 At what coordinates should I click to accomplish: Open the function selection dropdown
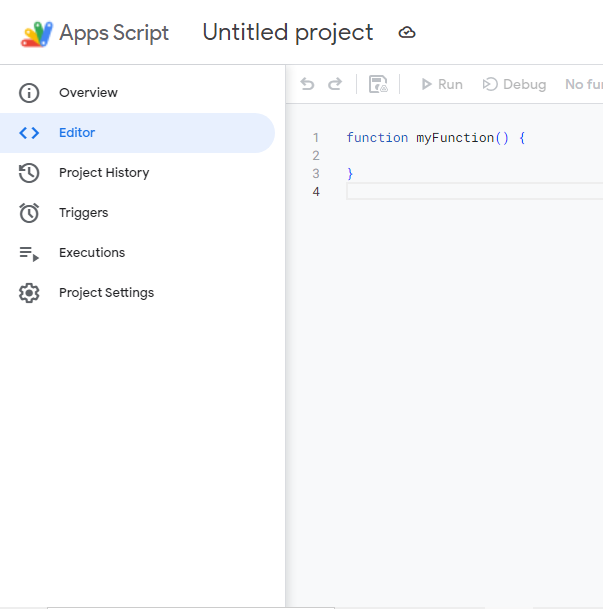coord(584,84)
